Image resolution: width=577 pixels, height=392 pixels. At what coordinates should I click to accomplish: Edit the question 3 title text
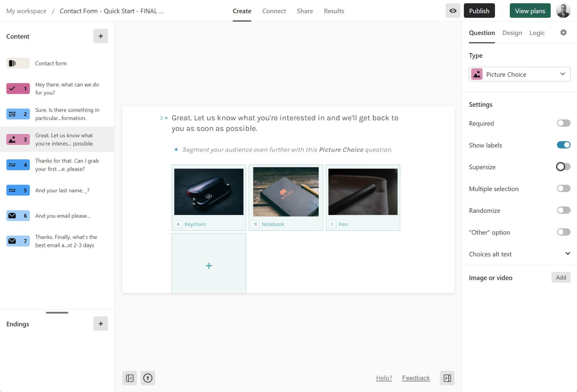[285, 123]
